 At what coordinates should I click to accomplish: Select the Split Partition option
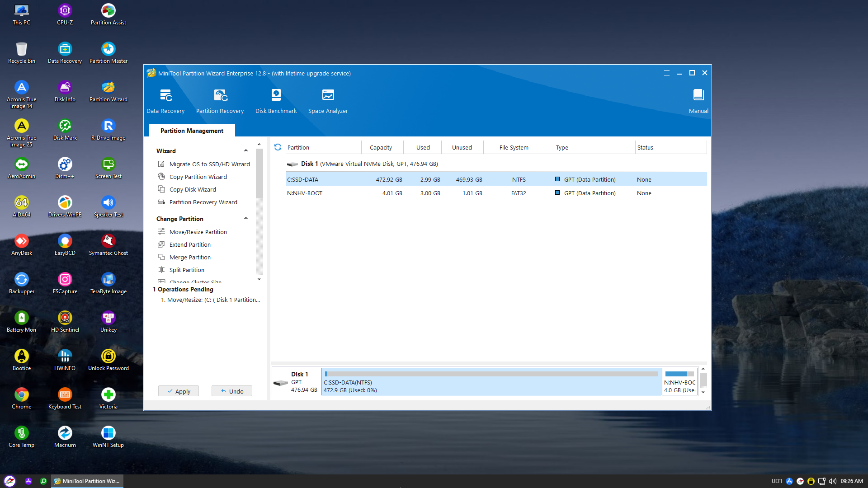(x=187, y=270)
